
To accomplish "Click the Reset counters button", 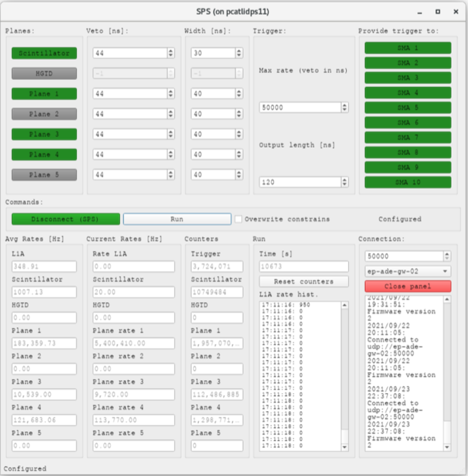I will (x=304, y=282).
